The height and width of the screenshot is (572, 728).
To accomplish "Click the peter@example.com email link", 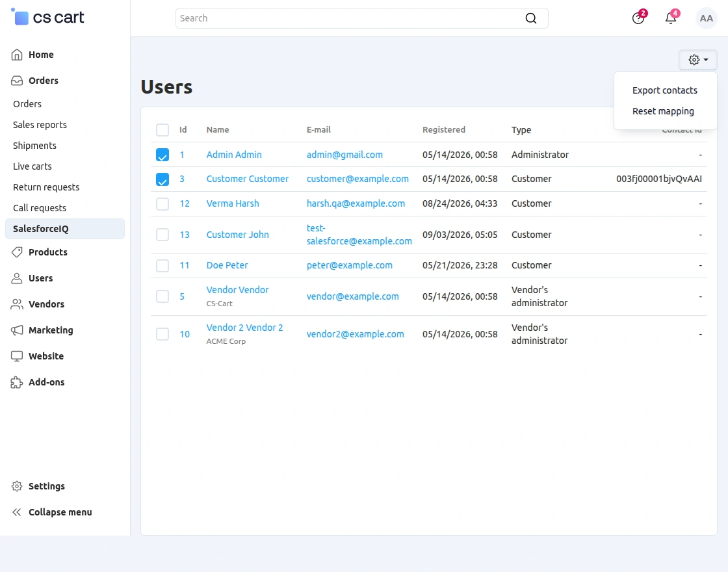I will (350, 265).
